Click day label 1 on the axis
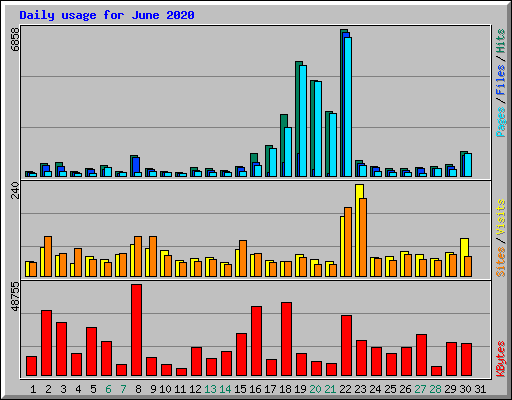The width and height of the screenshot is (512, 400). coord(33,389)
